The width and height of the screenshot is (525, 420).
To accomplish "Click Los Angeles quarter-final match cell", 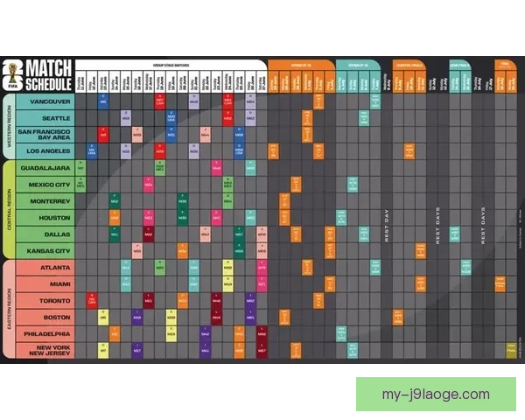I will pos(409,151).
